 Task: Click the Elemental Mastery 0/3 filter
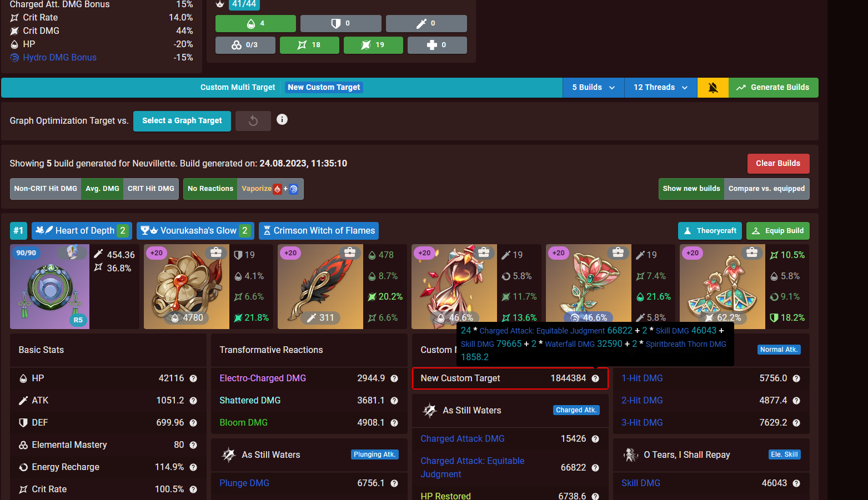tap(245, 45)
